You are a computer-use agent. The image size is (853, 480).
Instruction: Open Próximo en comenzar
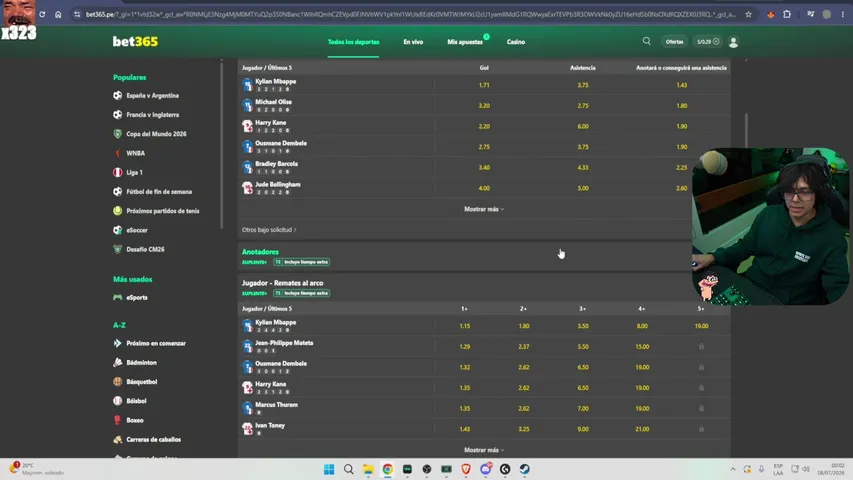pyautogui.click(x=156, y=343)
